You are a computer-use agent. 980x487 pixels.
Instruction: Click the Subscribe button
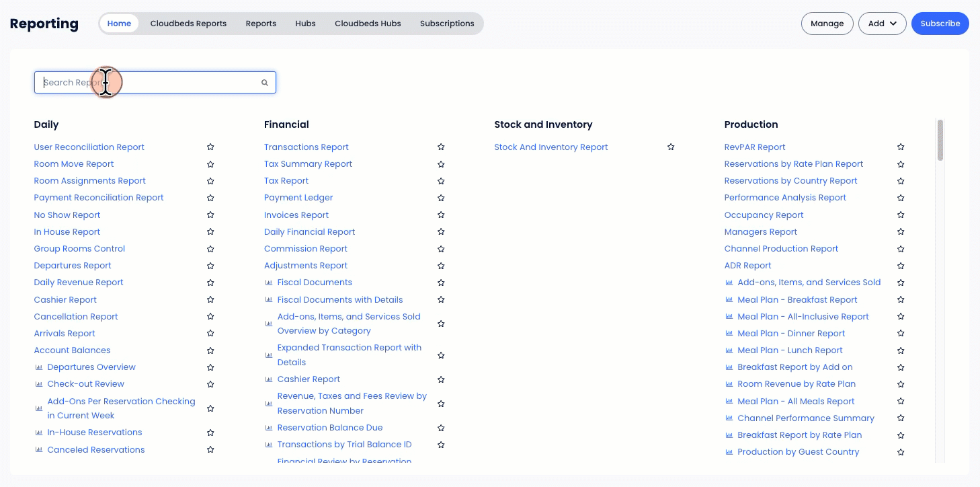click(x=940, y=23)
